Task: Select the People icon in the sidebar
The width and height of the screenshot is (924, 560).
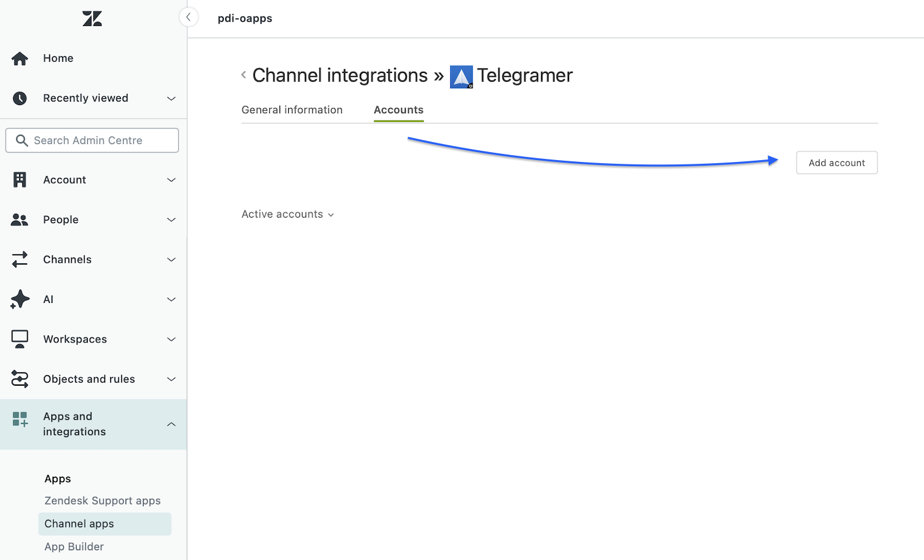Action: pyautogui.click(x=19, y=219)
